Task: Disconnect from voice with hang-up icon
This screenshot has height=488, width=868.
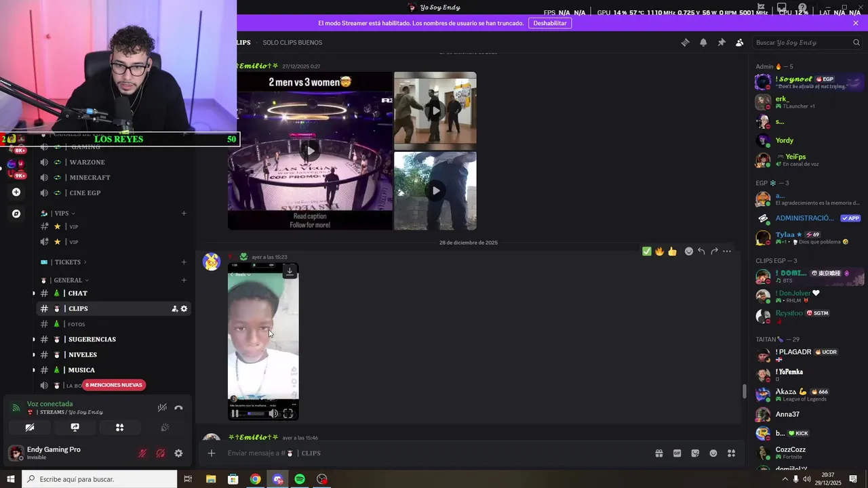Action: (178, 407)
